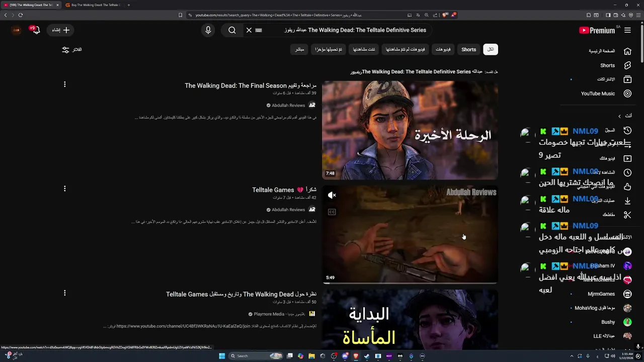
Task: Open the browser main menu
Action: click(638, 15)
